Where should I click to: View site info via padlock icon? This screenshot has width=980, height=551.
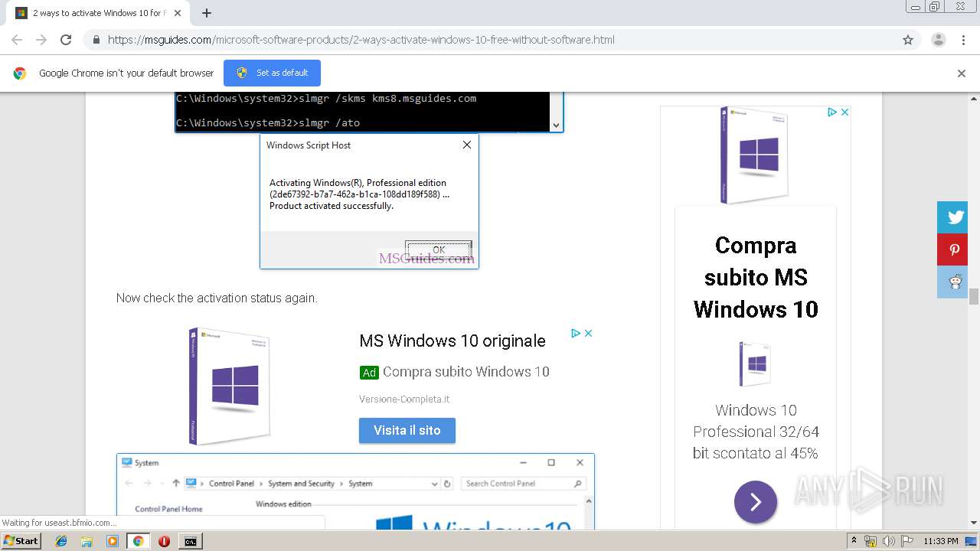coord(96,40)
